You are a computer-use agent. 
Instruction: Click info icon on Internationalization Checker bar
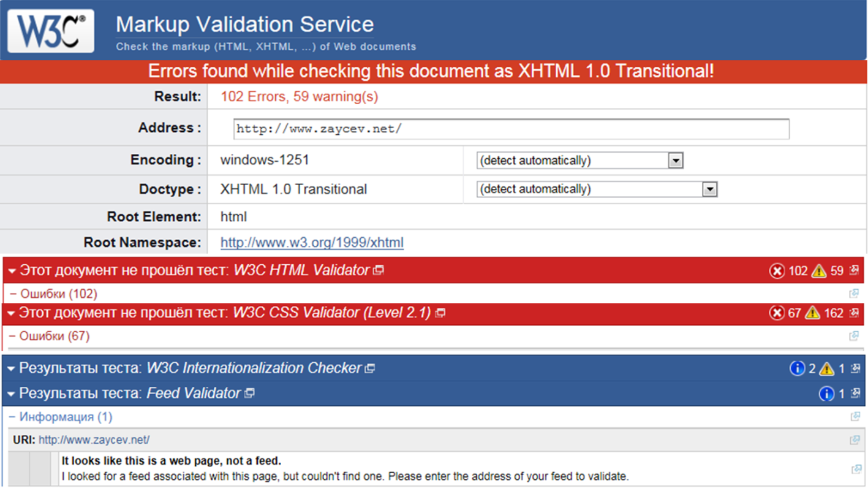point(797,368)
